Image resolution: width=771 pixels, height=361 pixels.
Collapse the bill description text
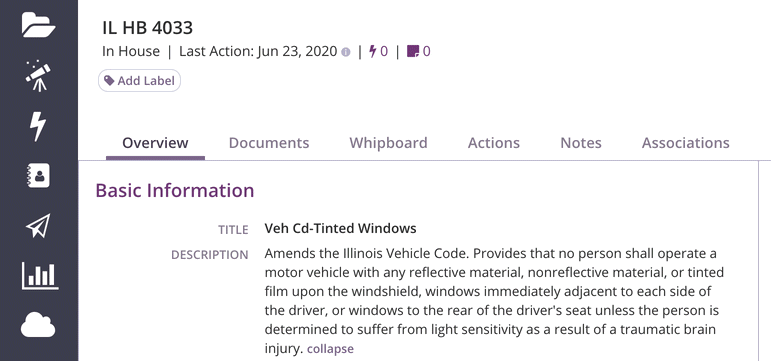pos(330,349)
